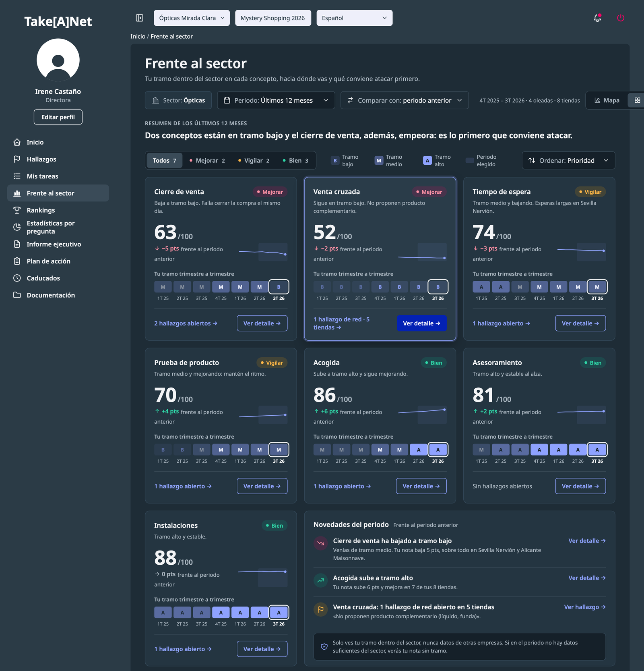Select 4T 25 tramo box in Acogida card

[x=380, y=450]
